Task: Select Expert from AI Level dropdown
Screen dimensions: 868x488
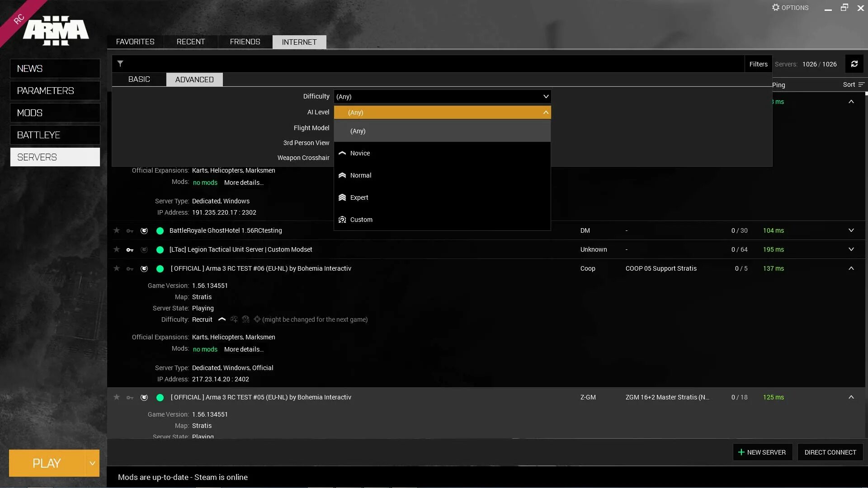Action: (x=359, y=197)
